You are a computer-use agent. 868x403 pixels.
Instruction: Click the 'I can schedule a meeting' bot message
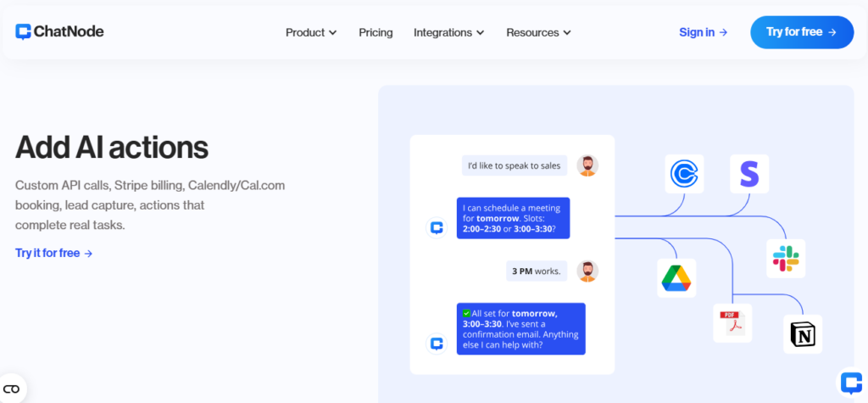[513, 218]
